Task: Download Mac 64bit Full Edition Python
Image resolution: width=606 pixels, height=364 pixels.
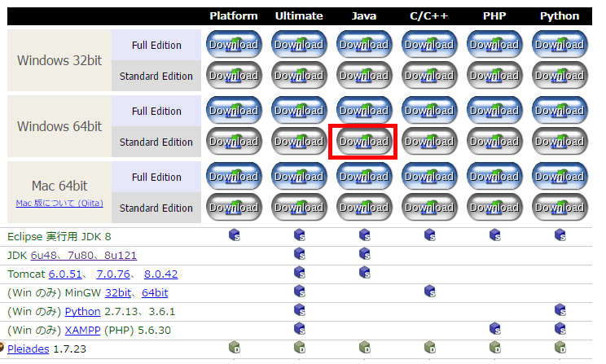Action: click(x=560, y=177)
